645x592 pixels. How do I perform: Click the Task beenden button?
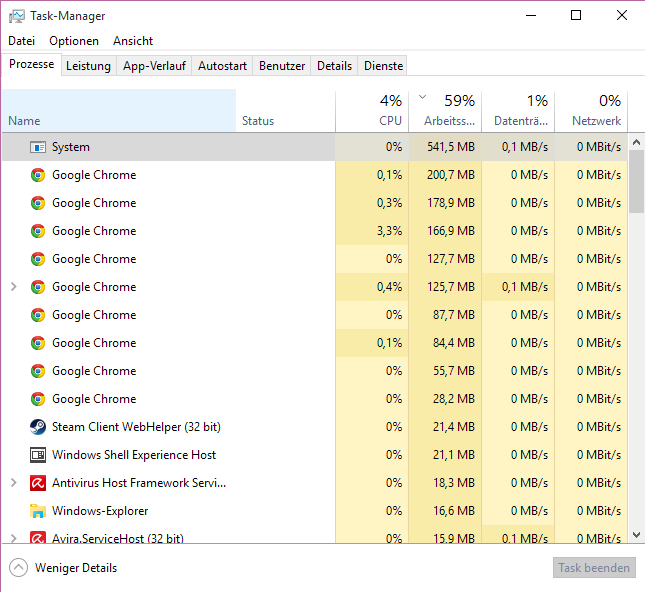pyautogui.click(x=594, y=568)
